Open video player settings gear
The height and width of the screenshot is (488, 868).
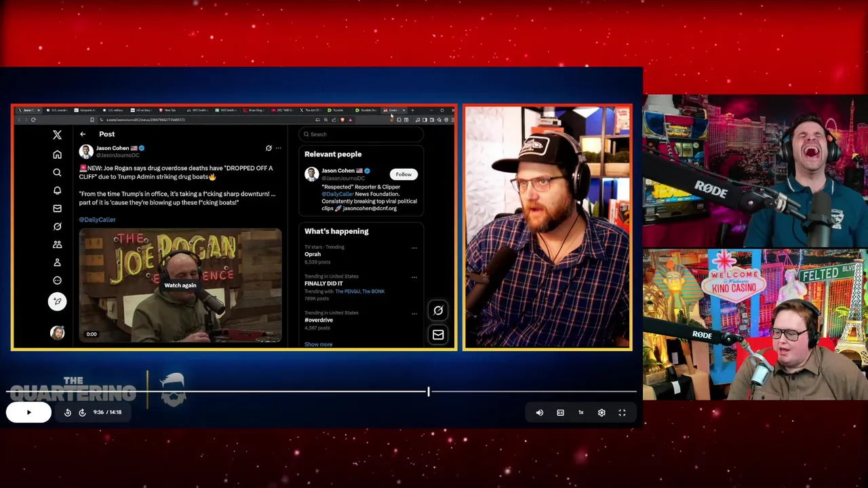pyautogui.click(x=601, y=412)
